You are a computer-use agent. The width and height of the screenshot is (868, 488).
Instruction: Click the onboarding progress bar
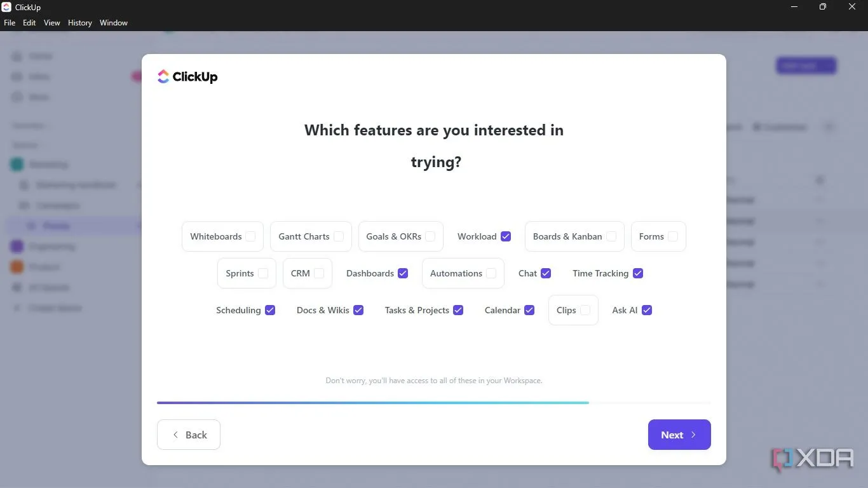coord(434,403)
